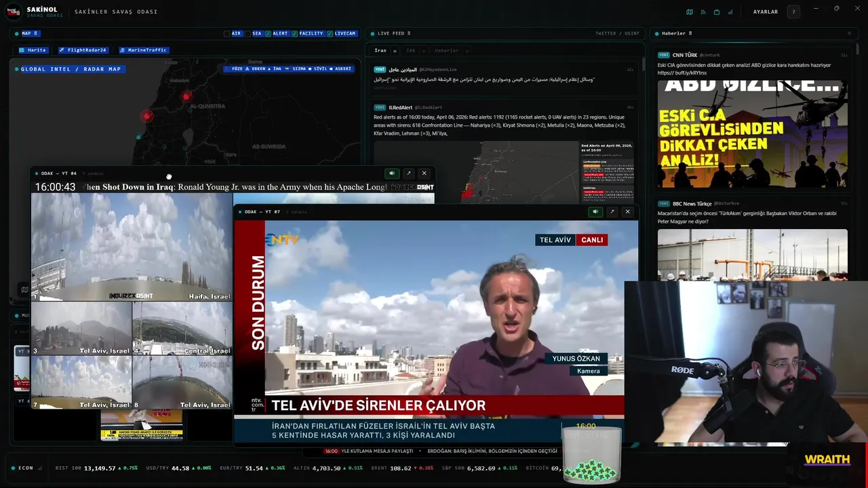Viewport: 868px width, 488px height.
Task: Disable the FACILITY layer checkbox
Action: pyautogui.click(x=294, y=33)
